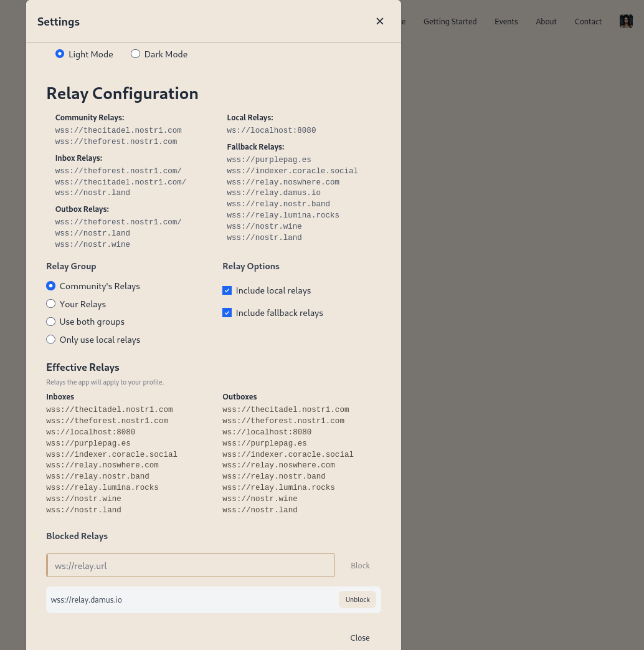The width and height of the screenshot is (644, 650).
Task: Open the user profile avatar
Action: pyautogui.click(x=626, y=21)
